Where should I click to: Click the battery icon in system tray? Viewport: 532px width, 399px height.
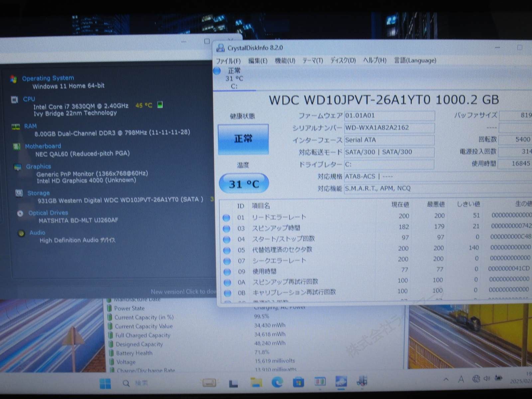[498, 378]
